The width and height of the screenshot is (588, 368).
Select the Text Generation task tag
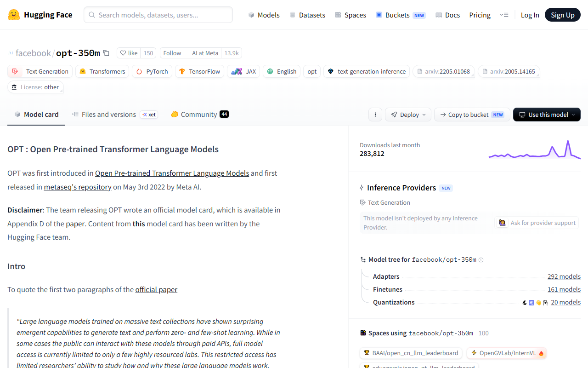click(x=40, y=71)
